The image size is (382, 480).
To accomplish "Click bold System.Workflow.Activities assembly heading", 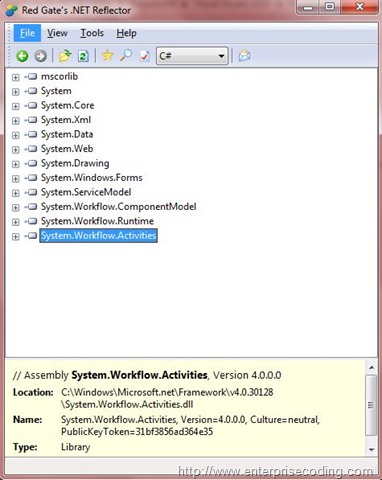I will click(140, 375).
